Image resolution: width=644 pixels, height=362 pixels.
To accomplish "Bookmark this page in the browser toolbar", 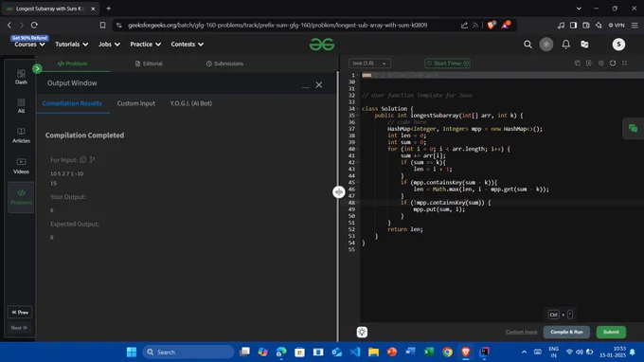I will [102, 25].
